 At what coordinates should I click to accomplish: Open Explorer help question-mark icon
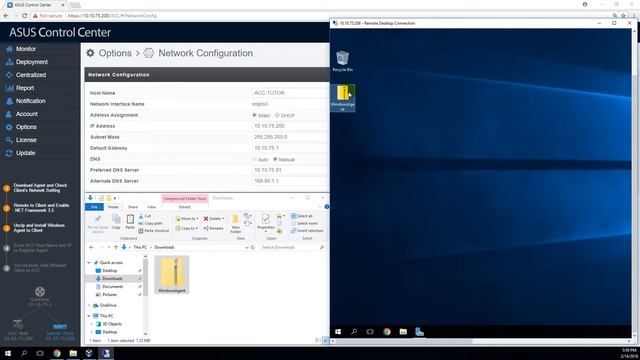[327, 207]
